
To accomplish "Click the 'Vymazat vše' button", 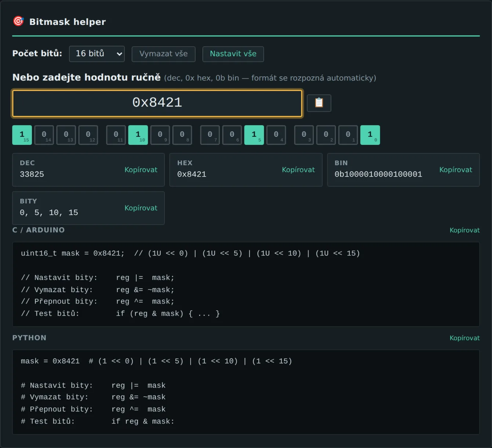I will [x=163, y=54].
